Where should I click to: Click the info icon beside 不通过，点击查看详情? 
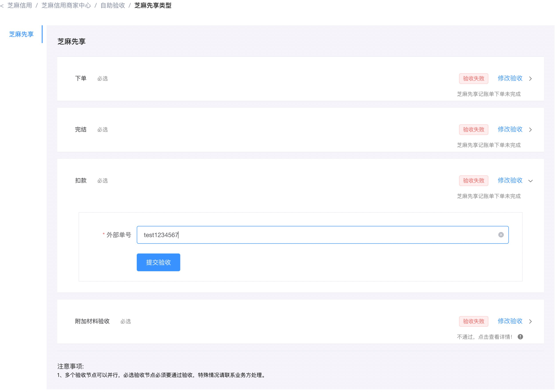pyautogui.click(x=520, y=337)
